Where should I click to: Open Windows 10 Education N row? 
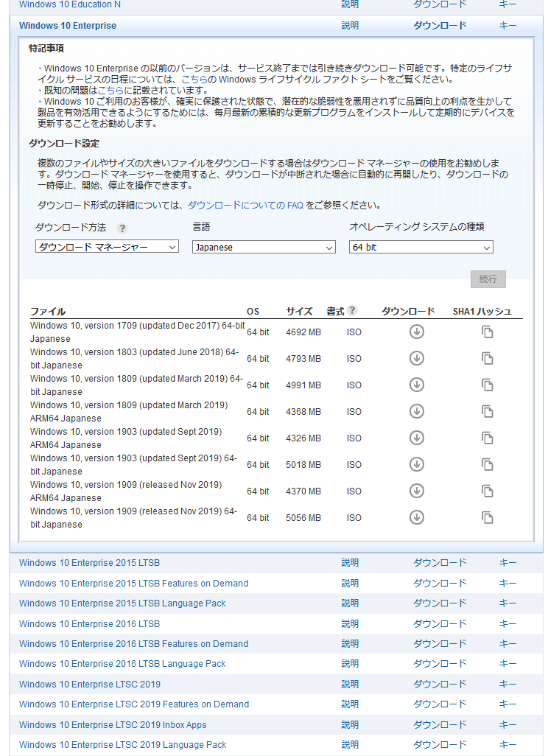tap(70, 4)
